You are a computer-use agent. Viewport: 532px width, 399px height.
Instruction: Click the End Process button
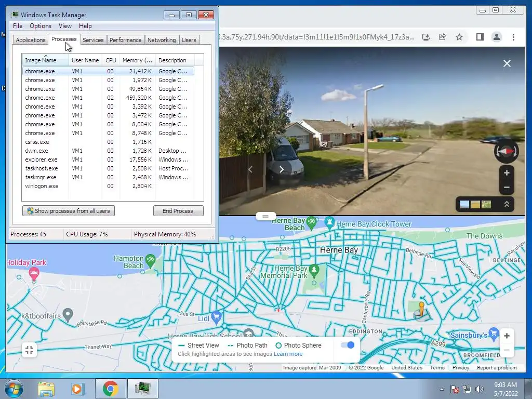178,211
